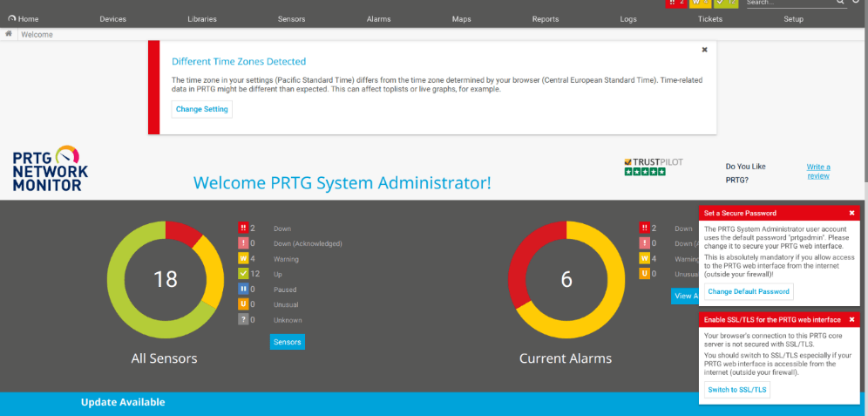Close the Enable SSL/TLS popup
The width and height of the screenshot is (868, 416).
(852, 319)
